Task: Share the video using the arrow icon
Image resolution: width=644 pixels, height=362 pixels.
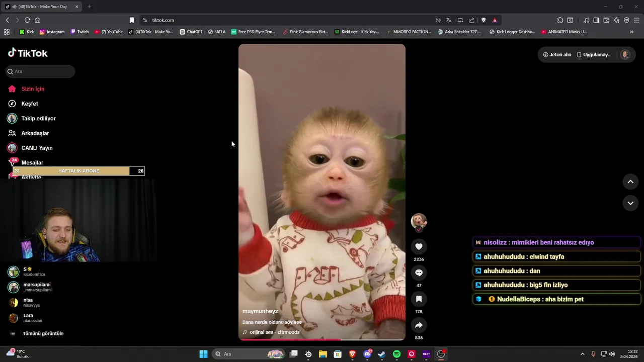Action: click(x=419, y=325)
